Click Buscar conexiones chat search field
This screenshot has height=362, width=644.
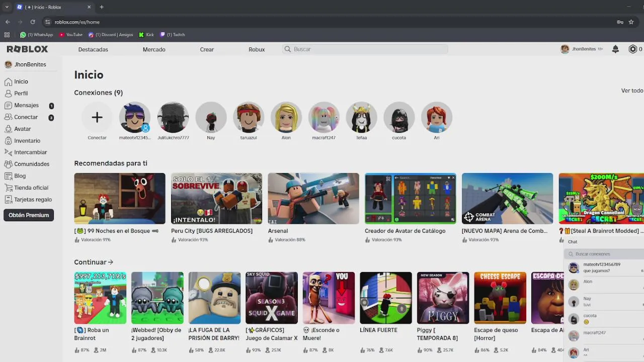tap(604, 254)
